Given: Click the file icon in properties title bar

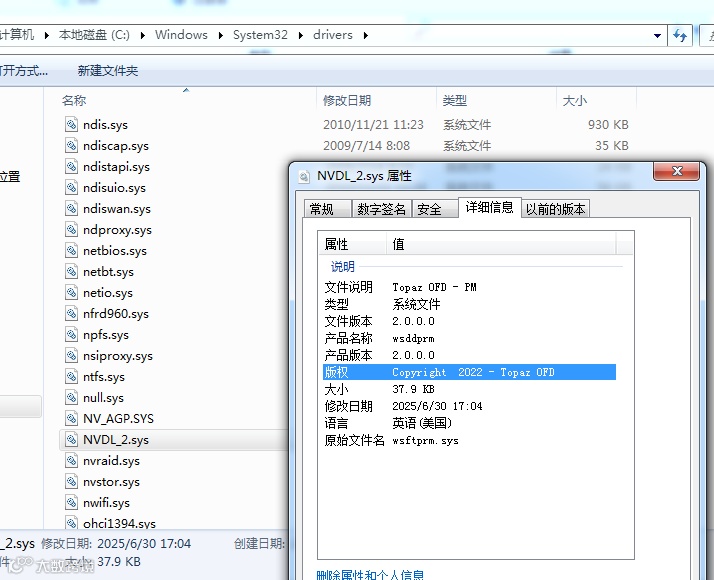Looking at the screenshot, I should tap(304, 176).
